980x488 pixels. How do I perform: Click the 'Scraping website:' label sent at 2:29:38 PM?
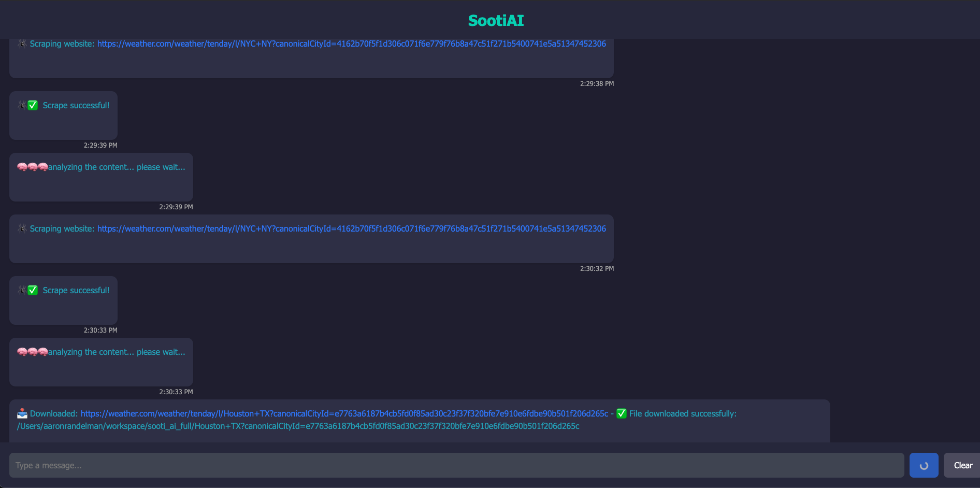point(62,44)
